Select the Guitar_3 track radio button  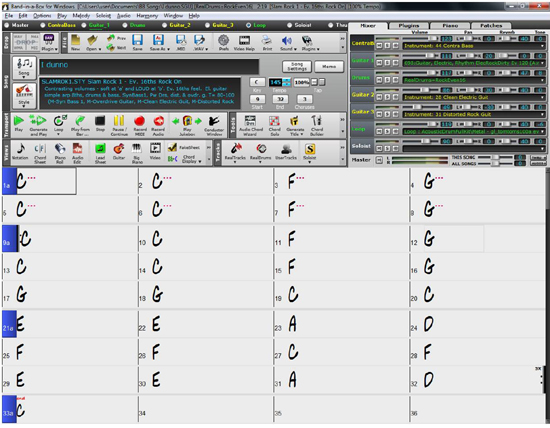[207, 25]
